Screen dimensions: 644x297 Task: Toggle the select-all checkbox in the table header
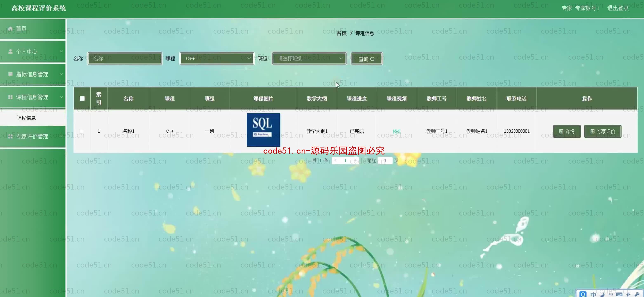point(82,99)
